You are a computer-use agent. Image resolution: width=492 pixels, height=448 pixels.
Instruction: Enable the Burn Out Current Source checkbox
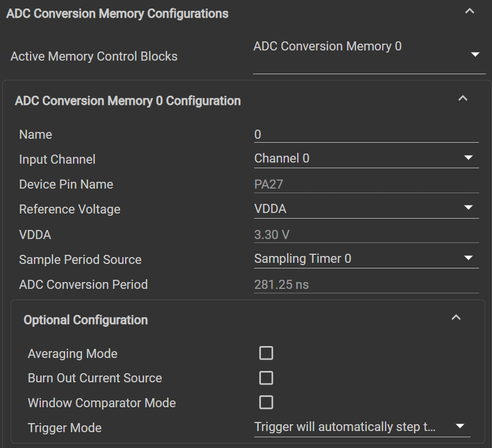point(266,378)
